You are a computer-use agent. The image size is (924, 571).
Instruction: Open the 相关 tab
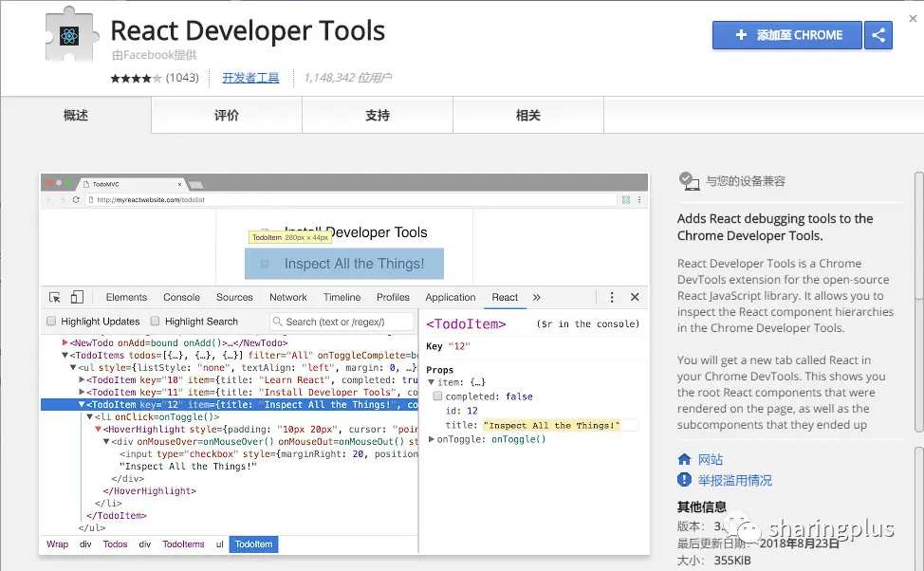(528, 116)
